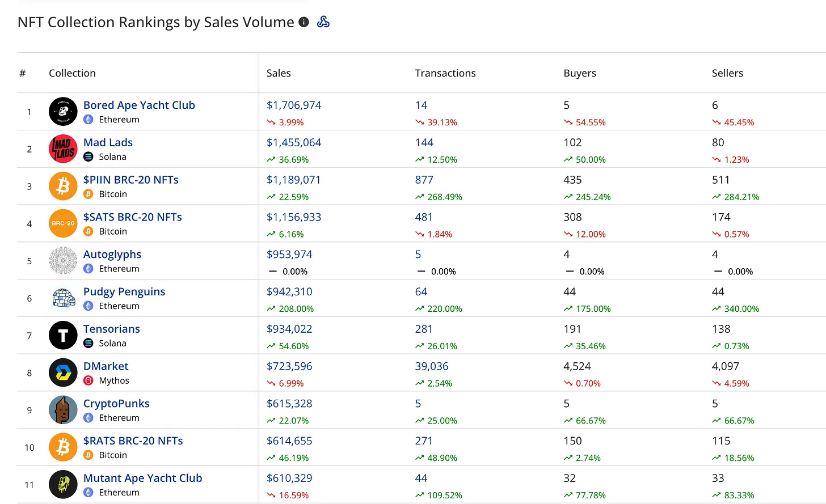The image size is (826, 504).
Task: Sort by the Transactions column header
Action: [445, 73]
